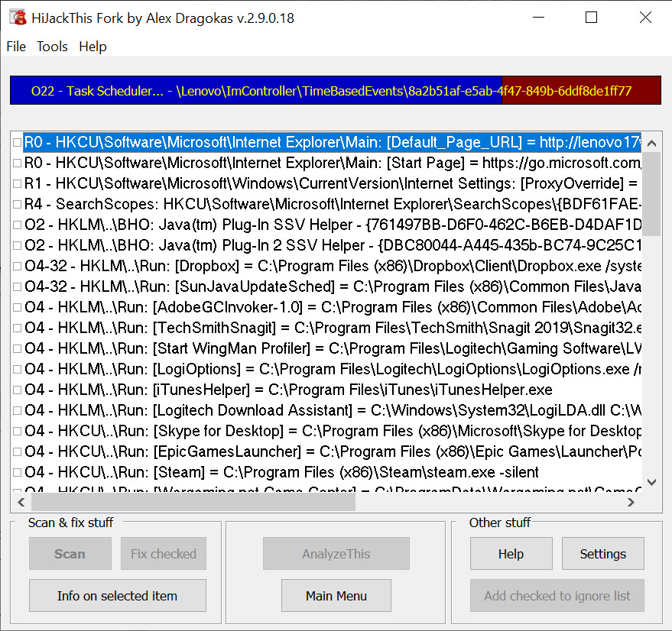Click the scroll up arrow of results list

tap(652, 143)
